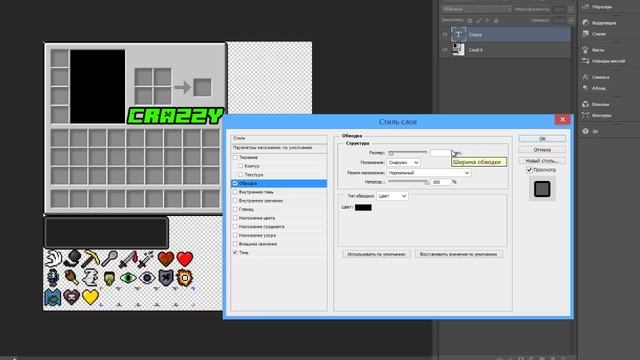Click the green eye sprite on canvas

coord(128,278)
